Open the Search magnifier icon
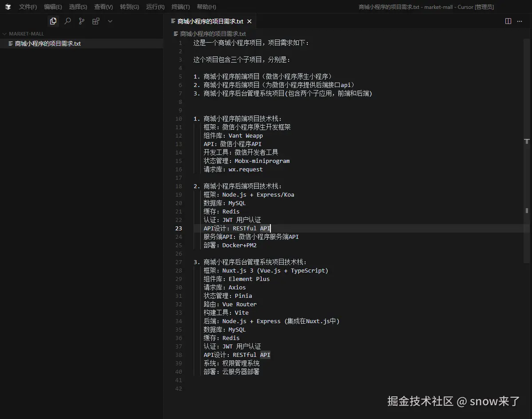Viewport: 532px width, 419px height. (67, 21)
